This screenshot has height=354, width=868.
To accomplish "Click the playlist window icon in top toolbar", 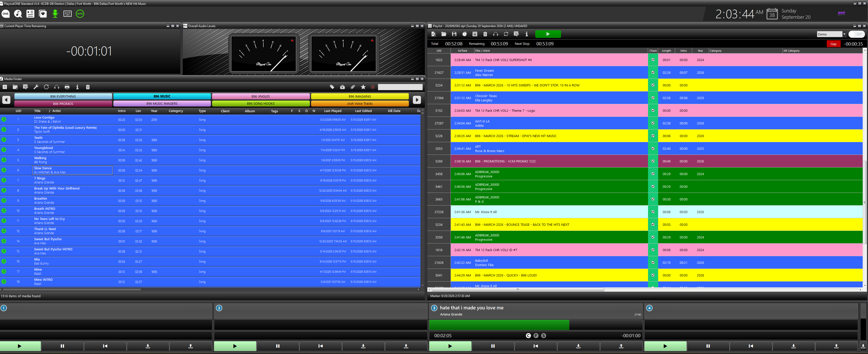I will [x=30, y=14].
